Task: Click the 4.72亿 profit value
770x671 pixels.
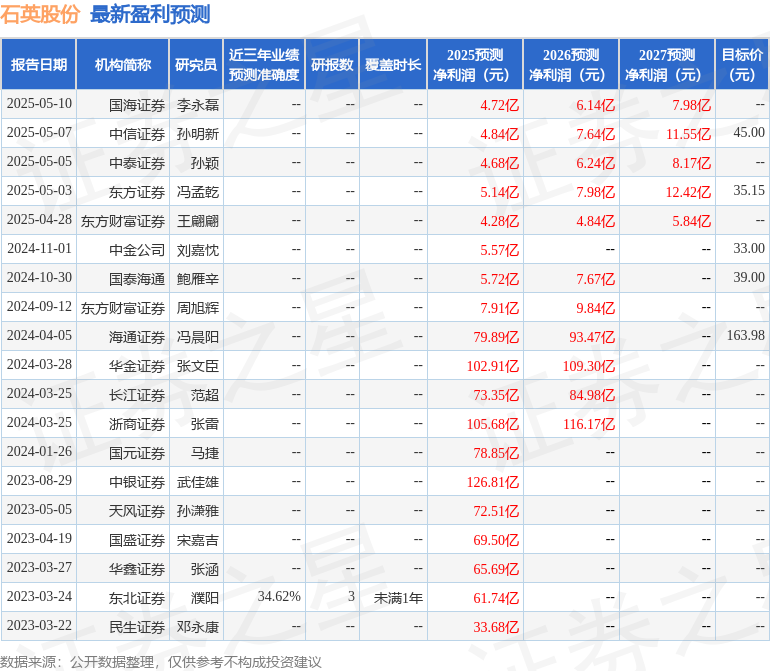Action: tap(499, 105)
